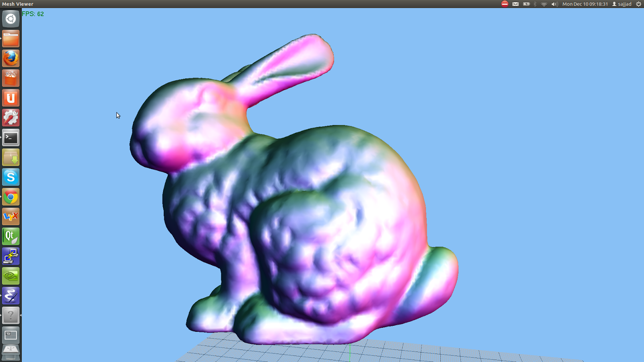This screenshot has height=362, width=644.
Task: Open the sound volume indicator menu
Action: 554,4
